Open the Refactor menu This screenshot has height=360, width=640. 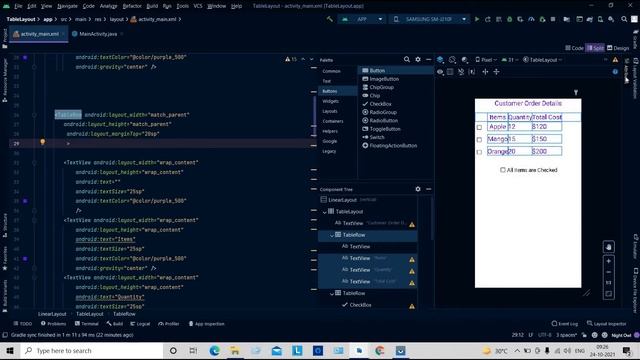click(x=132, y=6)
